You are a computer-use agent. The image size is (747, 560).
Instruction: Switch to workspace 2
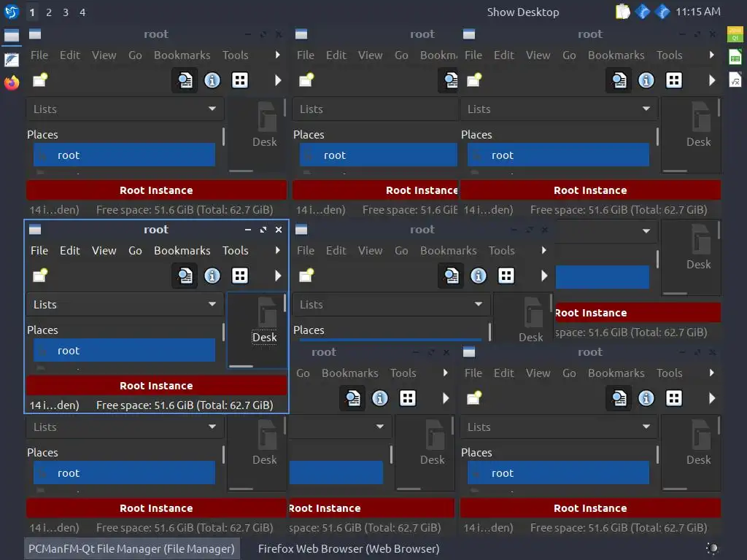pyautogui.click(x=49, y=12)
